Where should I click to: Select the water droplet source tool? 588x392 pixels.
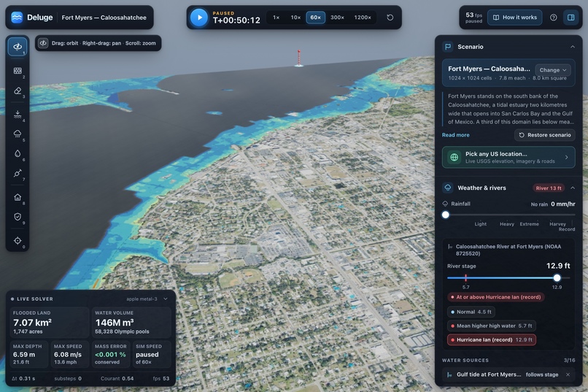coord(18,153)
